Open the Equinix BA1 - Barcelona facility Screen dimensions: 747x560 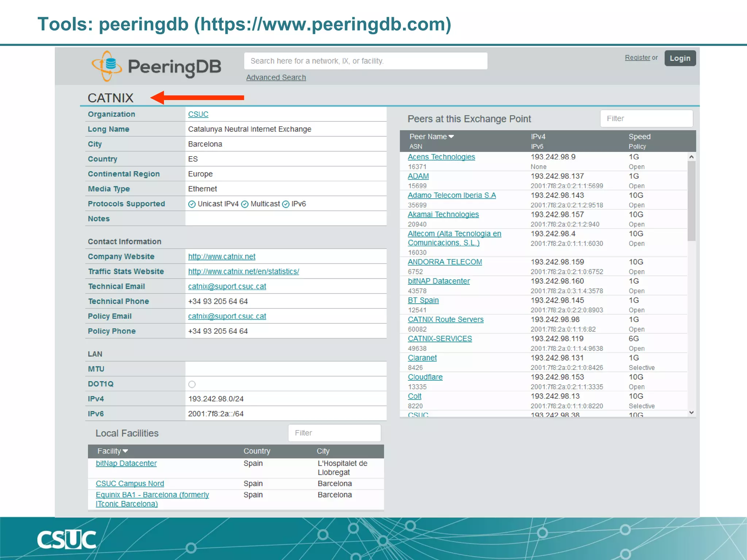click(x=152, y=499)
